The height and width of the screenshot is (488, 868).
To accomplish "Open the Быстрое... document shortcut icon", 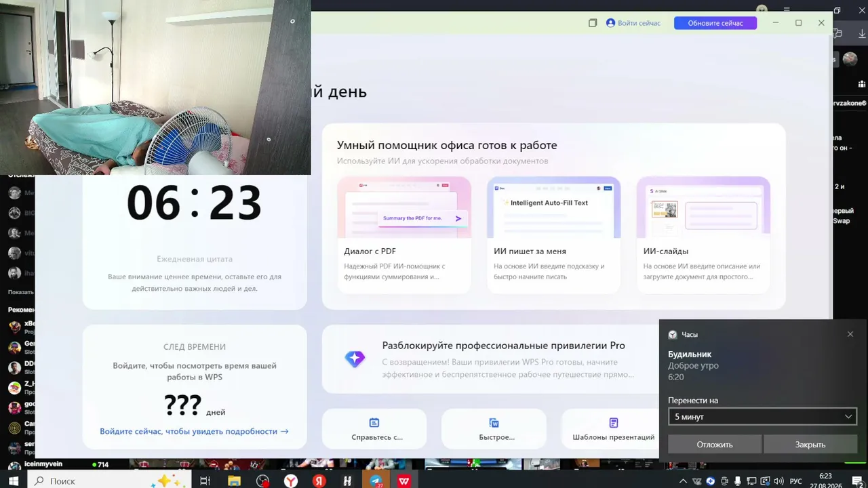I will click(x=494, y=423).
